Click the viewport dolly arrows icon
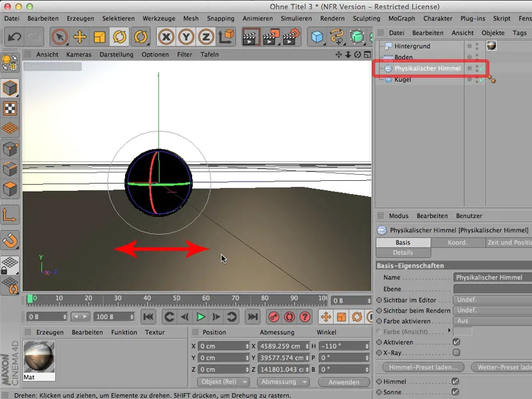The width and height of the screenshot is (532, 399). click(x=348, y=55)
